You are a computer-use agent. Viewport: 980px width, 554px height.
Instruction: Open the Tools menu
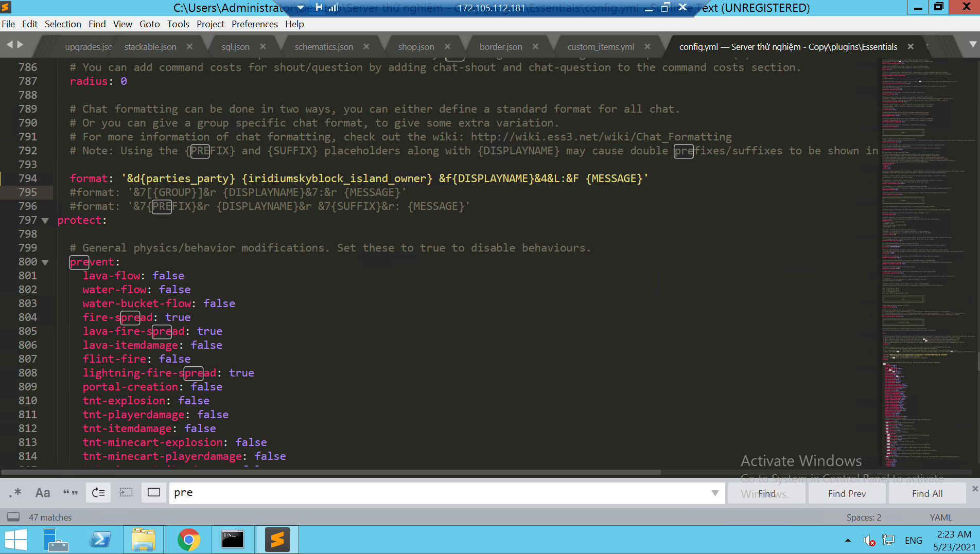tap(178, 24)
